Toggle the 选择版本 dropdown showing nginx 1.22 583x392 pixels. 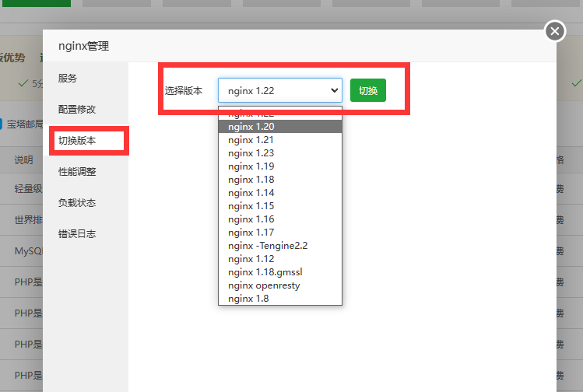[x=280, y=90]
